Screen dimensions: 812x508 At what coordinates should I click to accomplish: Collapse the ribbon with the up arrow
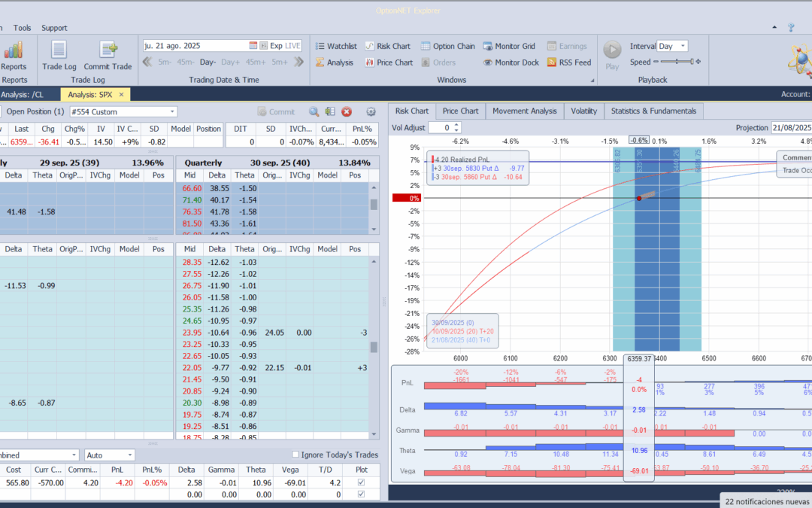(x=774, y=28)
